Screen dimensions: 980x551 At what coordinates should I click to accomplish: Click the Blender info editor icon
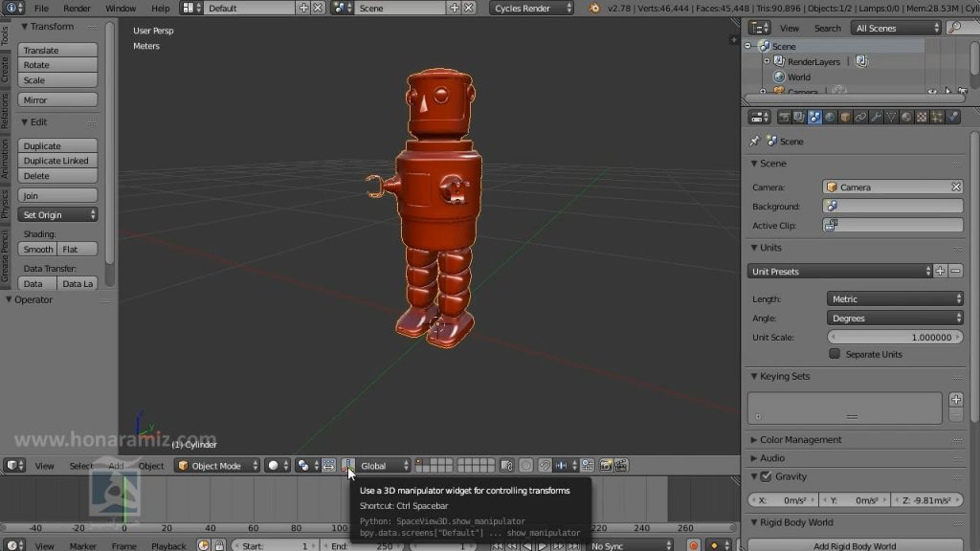[11, 8]
